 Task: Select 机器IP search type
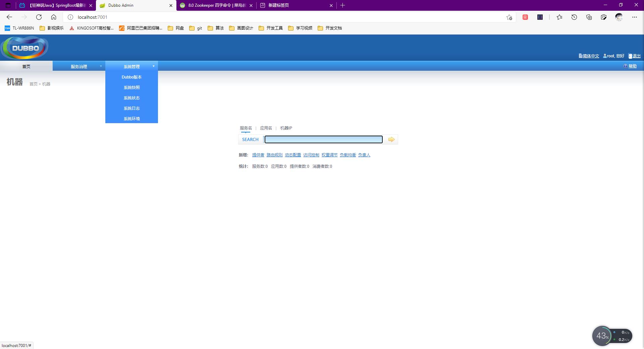tap(286, 128)
